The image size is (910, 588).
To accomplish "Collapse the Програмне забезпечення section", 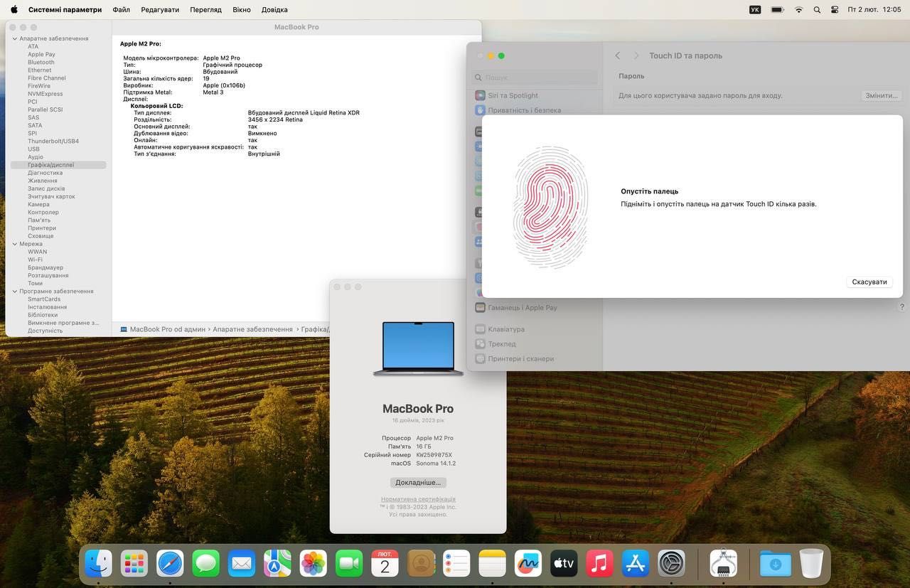I will click(x=15, y=292).
